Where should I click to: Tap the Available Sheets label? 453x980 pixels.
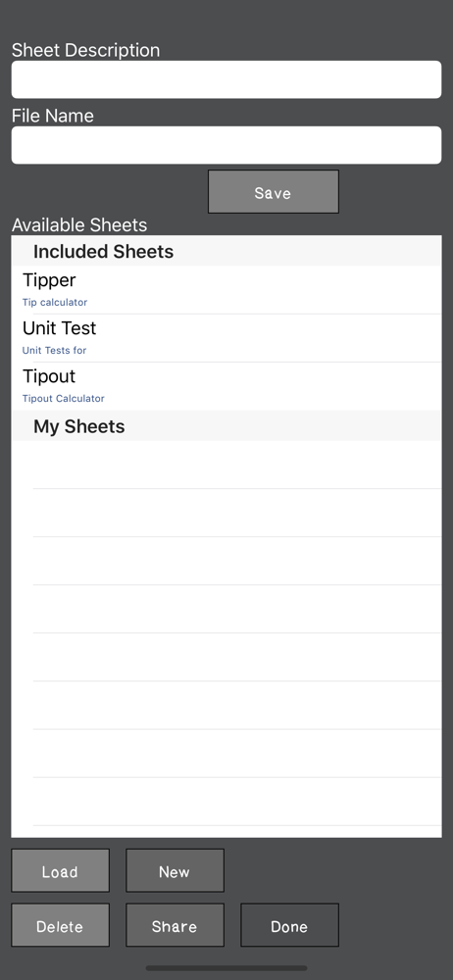coord(79,225)
